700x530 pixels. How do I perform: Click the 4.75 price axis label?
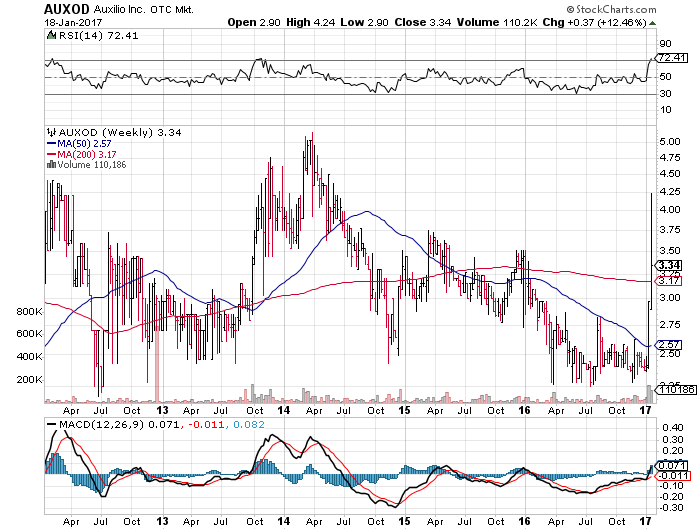670,158
